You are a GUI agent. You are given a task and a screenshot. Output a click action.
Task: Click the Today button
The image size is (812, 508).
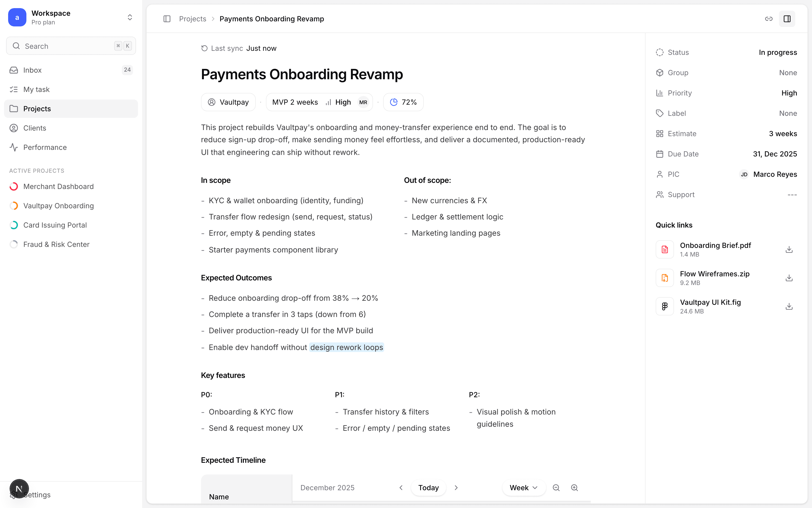(429, 487)
